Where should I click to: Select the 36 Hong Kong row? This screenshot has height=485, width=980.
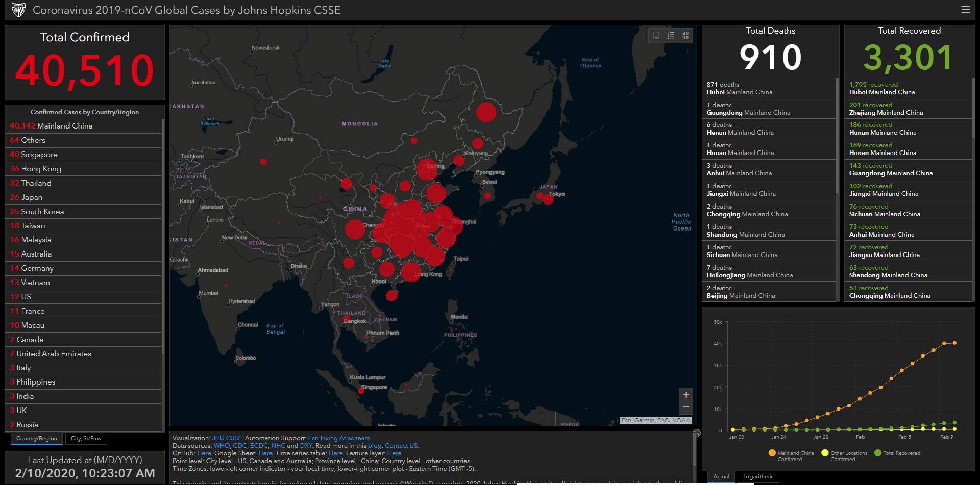[84, 169]
